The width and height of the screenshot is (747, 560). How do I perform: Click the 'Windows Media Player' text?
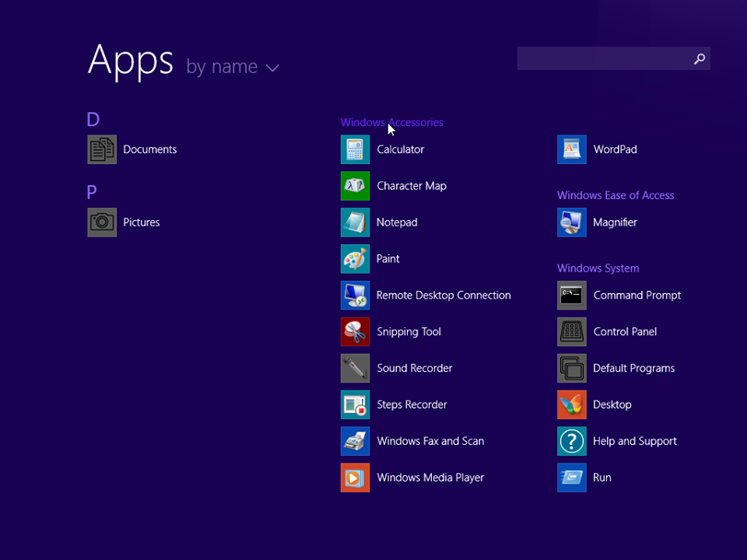[x=430, y=478]
